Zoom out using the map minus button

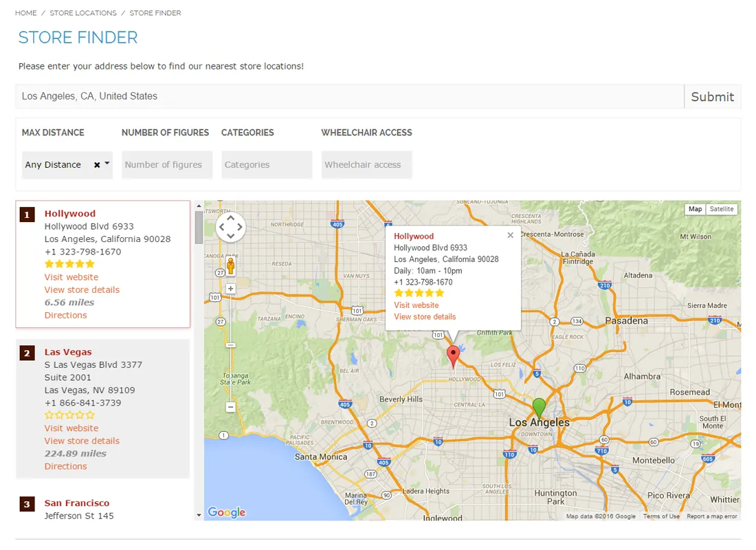tap(230, 407)
